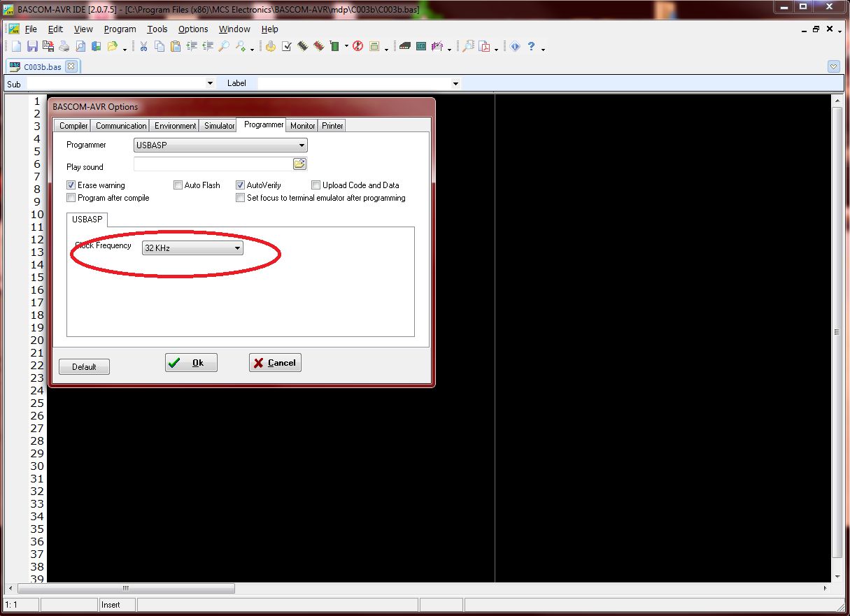Open the dropdown arrow next to PDF icon
Screen dimensions: 850x616
tap(496, 48)
